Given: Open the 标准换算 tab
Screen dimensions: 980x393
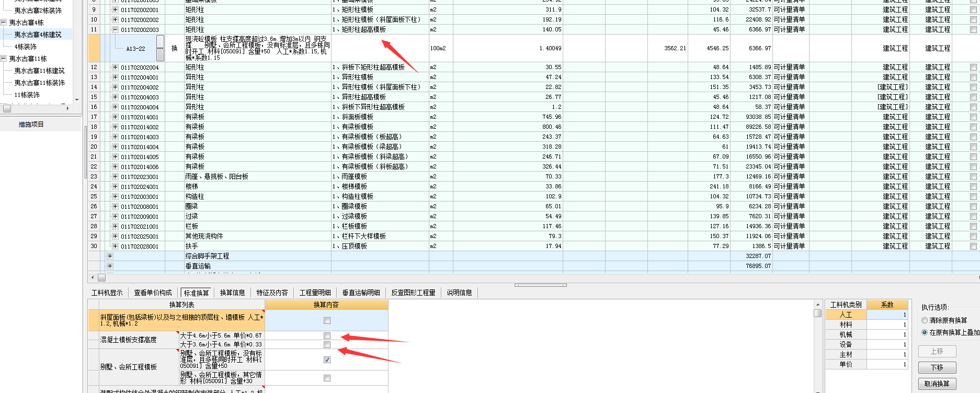Looking at the screenshot, I should coord(196,293).
